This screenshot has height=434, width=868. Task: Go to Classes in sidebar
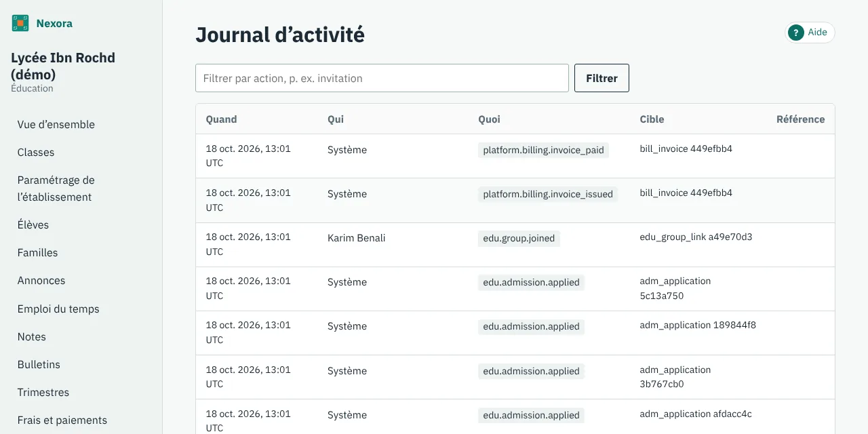point(36,153)
